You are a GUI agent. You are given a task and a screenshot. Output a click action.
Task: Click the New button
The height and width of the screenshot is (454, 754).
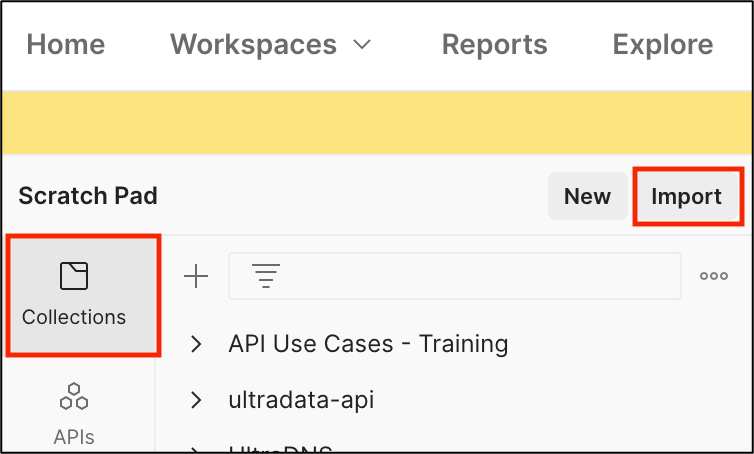[x=587, y=196]
